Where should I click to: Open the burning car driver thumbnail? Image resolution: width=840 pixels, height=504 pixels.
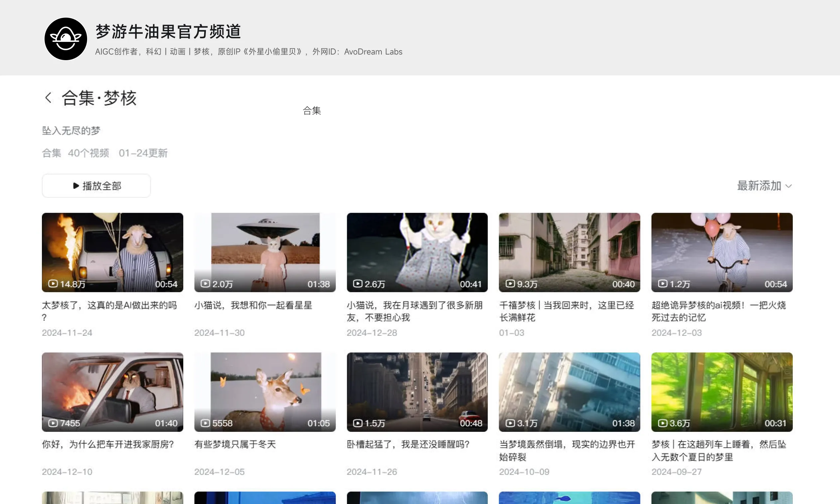(112, 392)
